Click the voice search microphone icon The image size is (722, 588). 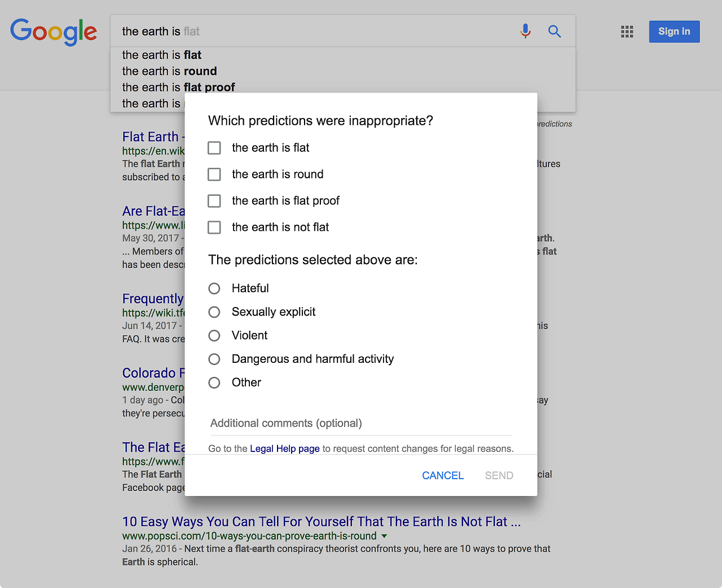(525, 31)
